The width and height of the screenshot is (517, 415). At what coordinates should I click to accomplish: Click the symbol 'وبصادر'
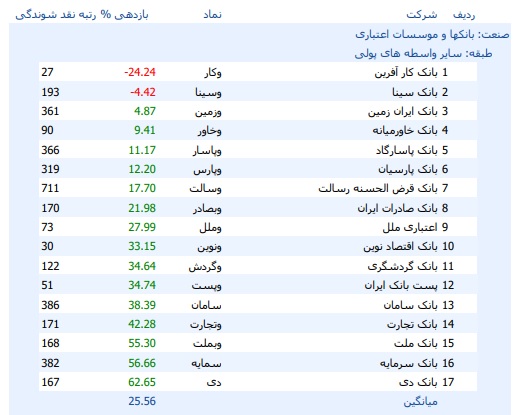[207, 209]
